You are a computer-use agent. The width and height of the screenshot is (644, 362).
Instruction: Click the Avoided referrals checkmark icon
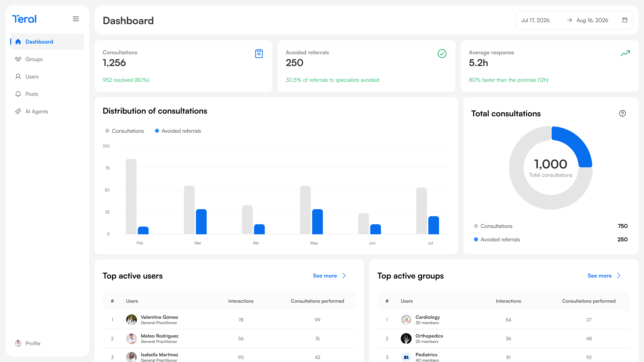[442, 53]
